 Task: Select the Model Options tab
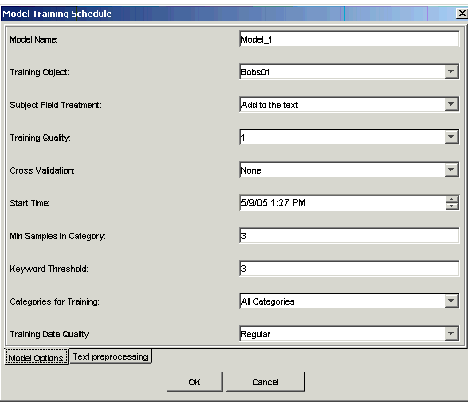pyautogui.click(x=36, y=357)
